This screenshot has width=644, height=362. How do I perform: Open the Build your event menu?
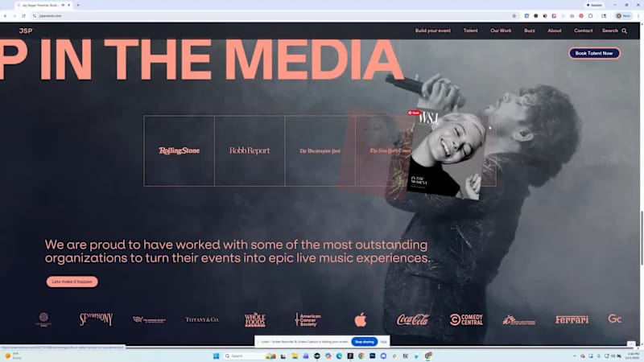coord(432,31)
